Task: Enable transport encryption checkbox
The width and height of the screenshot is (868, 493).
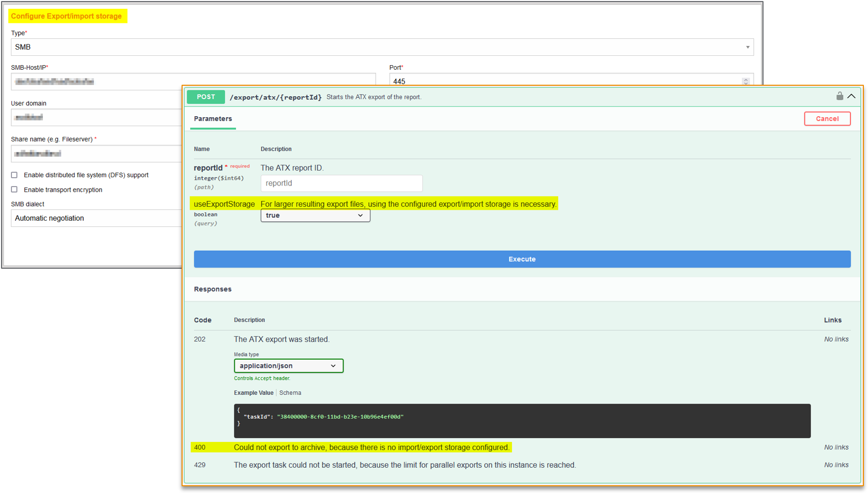Action: point(14,190)
